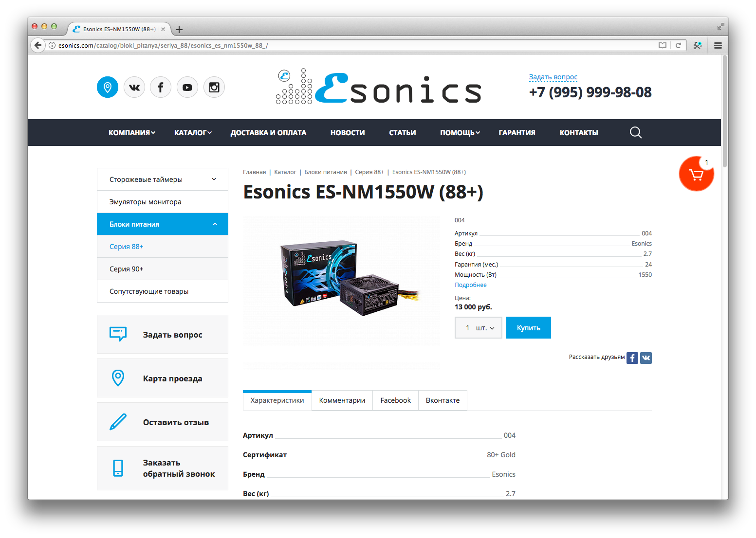Open НОВОСТИ menu item
The image size is (756, 538).
click(348, 133)
